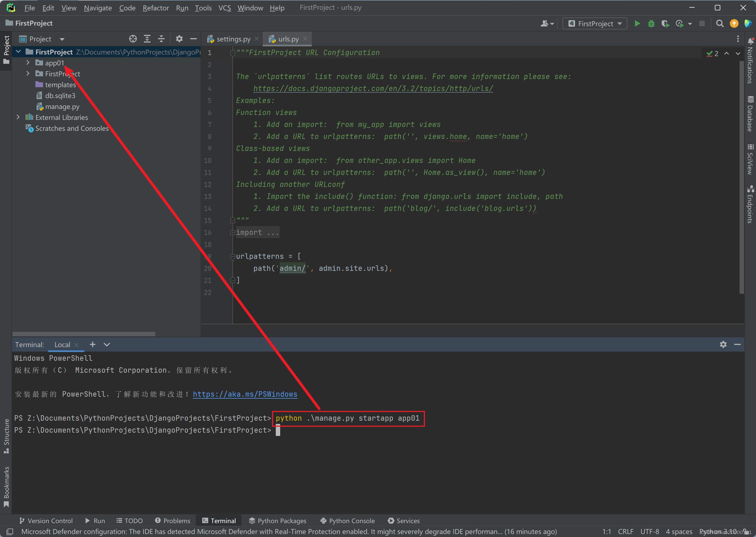Open profiler run icon
Viewport: 756px width, 537px height.
679,23
